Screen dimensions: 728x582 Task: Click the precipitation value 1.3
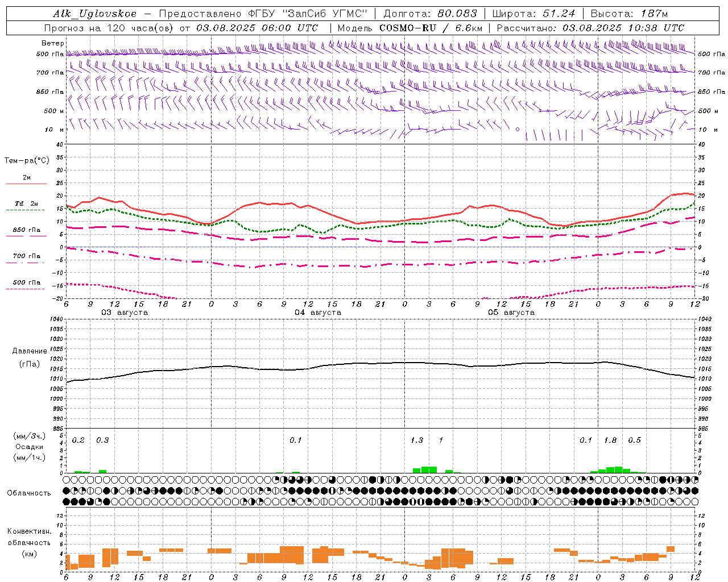pyautogui.click(x=417, y=440)
